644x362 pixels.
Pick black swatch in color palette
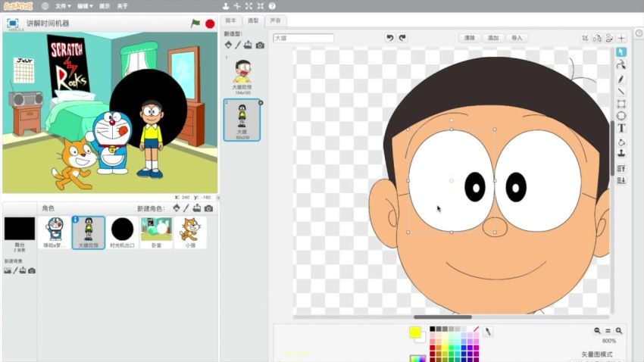pyautogui.click(x=432, y=329)
